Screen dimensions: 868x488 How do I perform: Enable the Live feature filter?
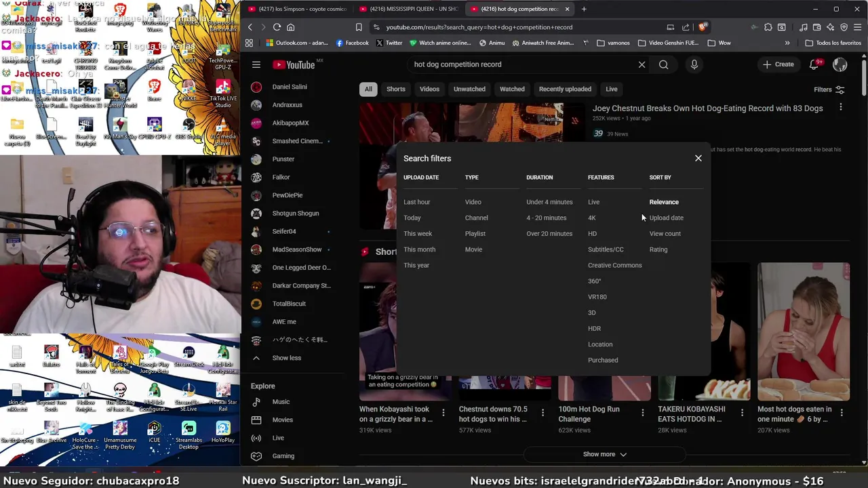[x=593, y=202]
